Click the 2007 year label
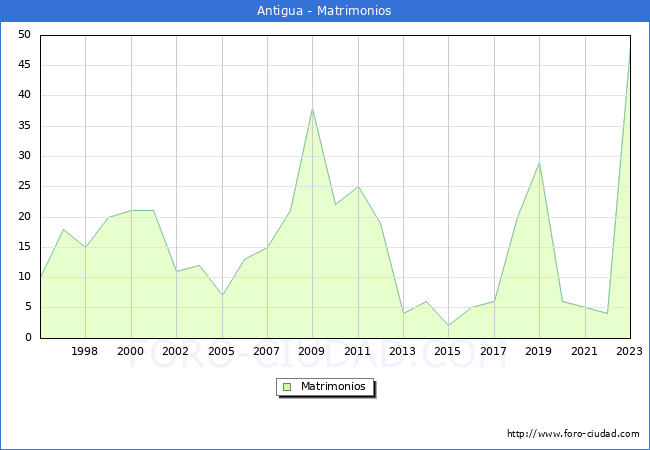The image size is (650, 450). (x=267, y=351)
